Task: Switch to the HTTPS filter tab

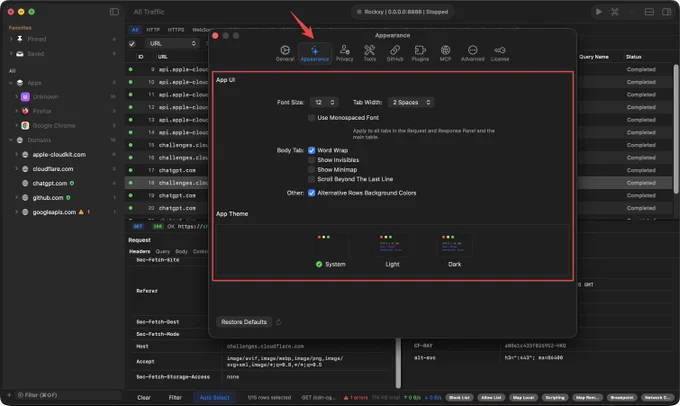Action: (176, 29)
